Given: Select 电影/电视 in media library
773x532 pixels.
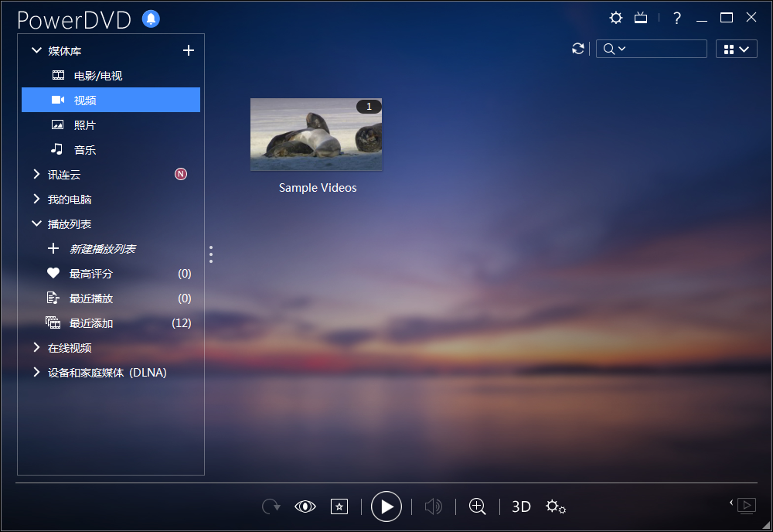Looking at the screenshot, I should point(97,76).
